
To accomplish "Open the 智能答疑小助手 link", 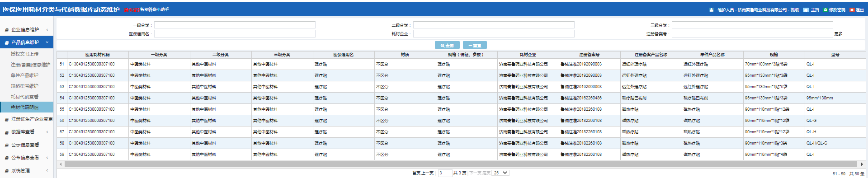I will [154, 9].
